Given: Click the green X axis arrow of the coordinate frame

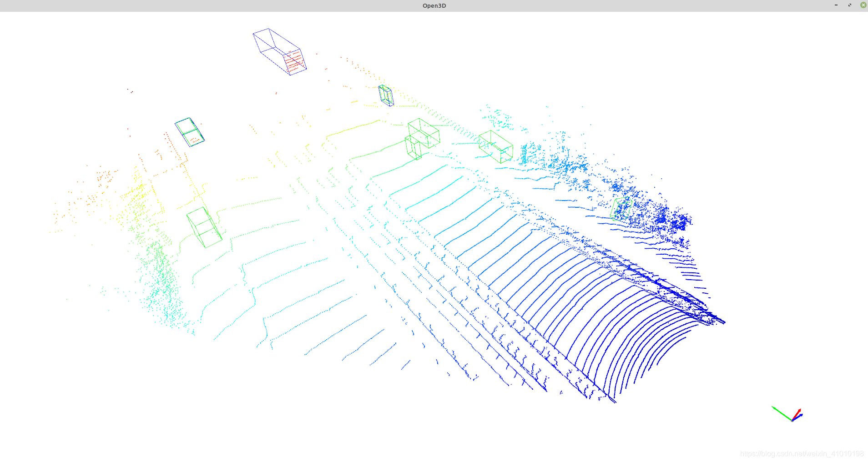Looking at the screenshot, I should [x=778, y=412].
